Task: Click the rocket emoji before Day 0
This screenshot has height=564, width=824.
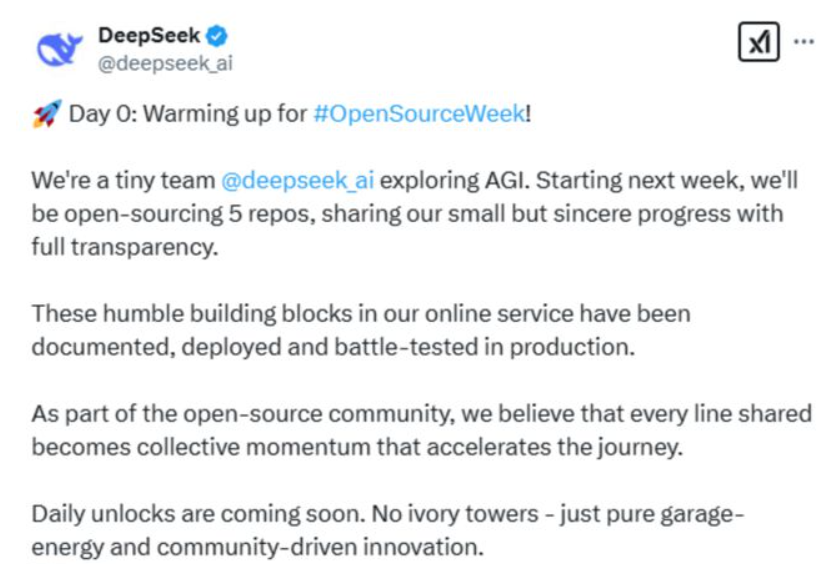Action: point(47,114)
